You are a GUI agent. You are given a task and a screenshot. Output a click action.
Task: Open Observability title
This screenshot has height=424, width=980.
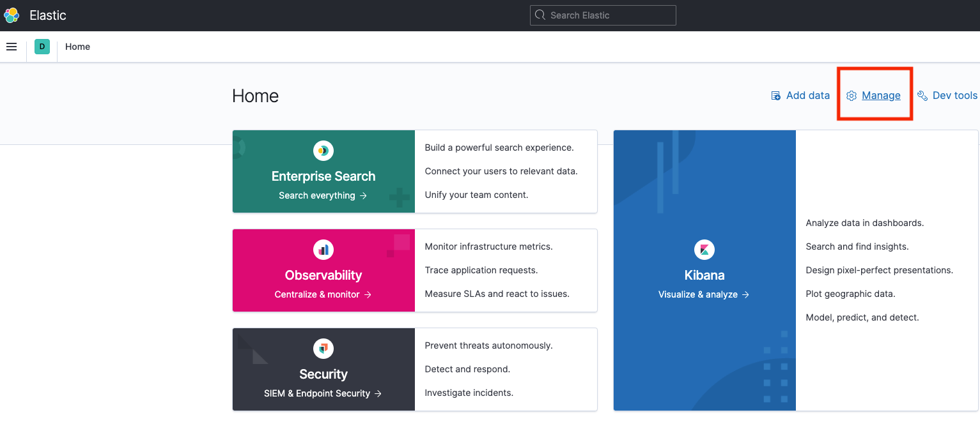[323, 275]
